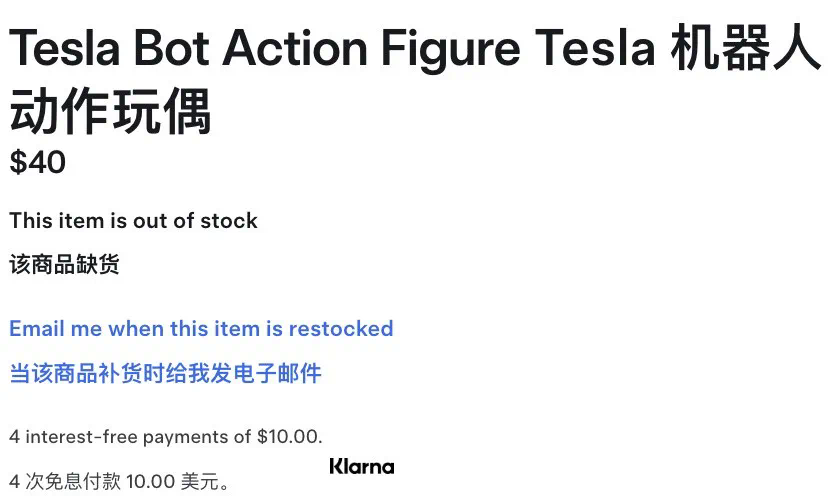Click "Email me when this item is restocked"
The width and height of the screenshot is (832, 498).
point(201,328)
